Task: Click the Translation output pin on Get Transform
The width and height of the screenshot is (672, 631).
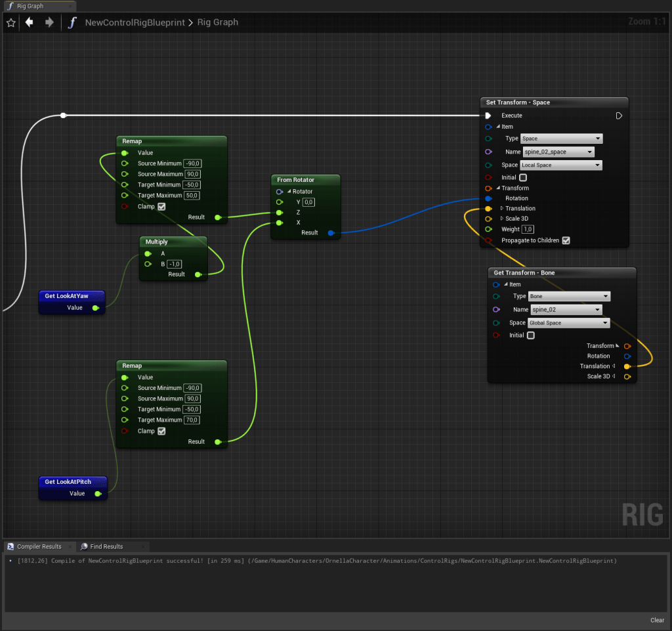Action: tap(627, 366)
